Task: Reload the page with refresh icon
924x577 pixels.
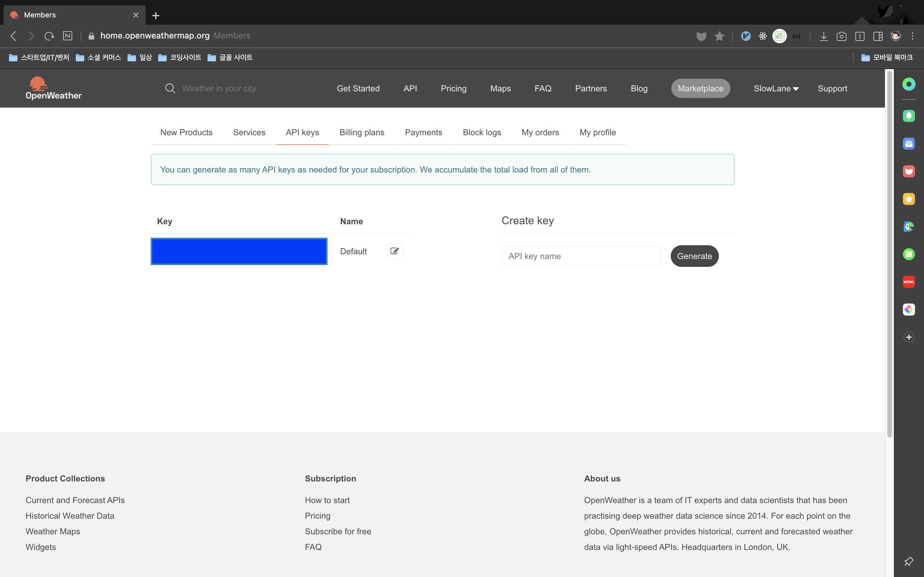Action: click(49, 36)
